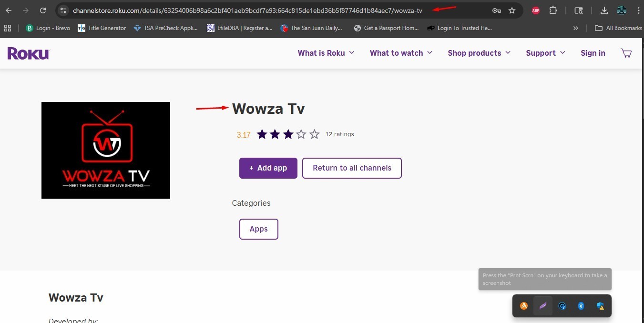Click the browser forward arrow
The image size is (644, 323).
coord(26,10)
